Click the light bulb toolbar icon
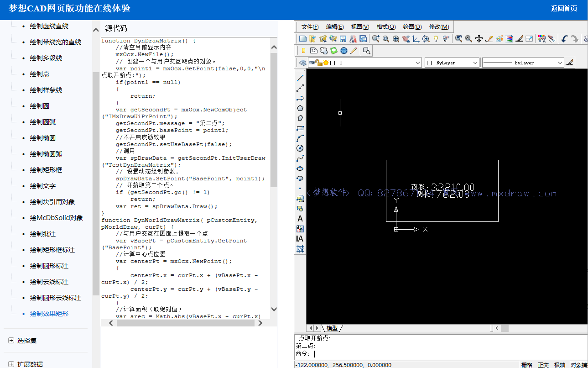 click(x=436, y=39)
